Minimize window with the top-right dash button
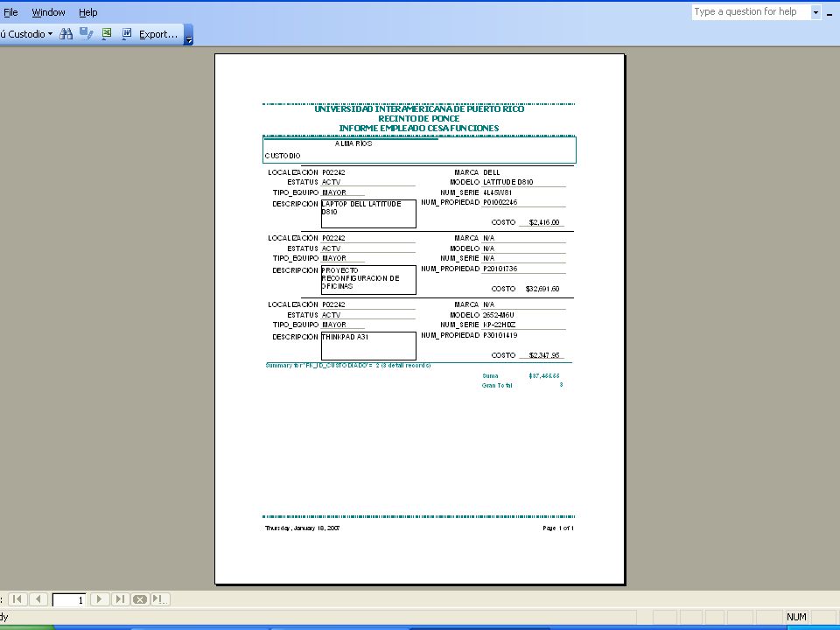The width and height of the screenshot is (840, 630). [829, 13]
